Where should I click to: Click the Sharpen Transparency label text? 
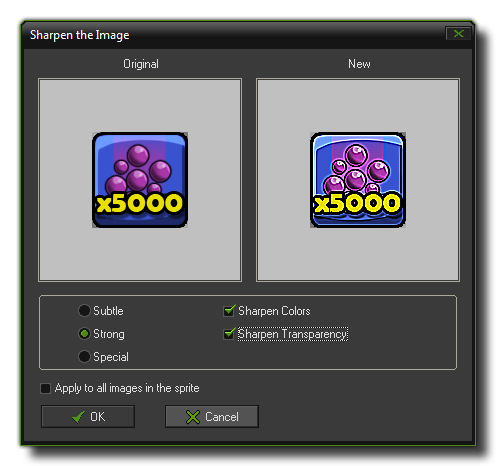coord(293,334)
